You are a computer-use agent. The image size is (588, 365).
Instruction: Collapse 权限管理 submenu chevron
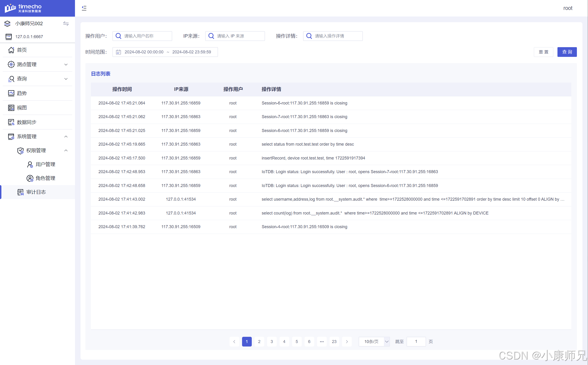click(66, 151)
